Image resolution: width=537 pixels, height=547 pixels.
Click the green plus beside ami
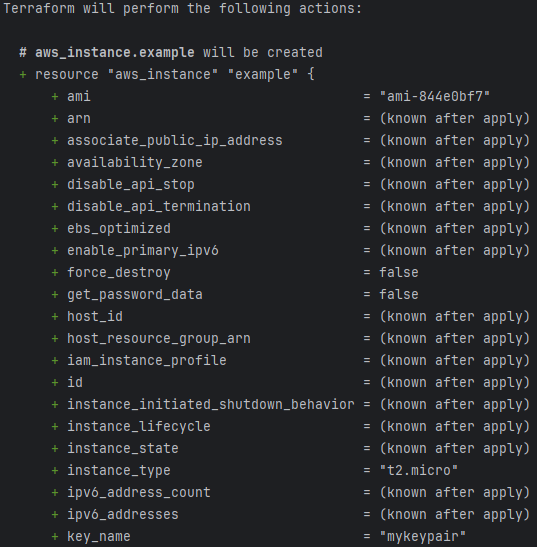[55, 97]
